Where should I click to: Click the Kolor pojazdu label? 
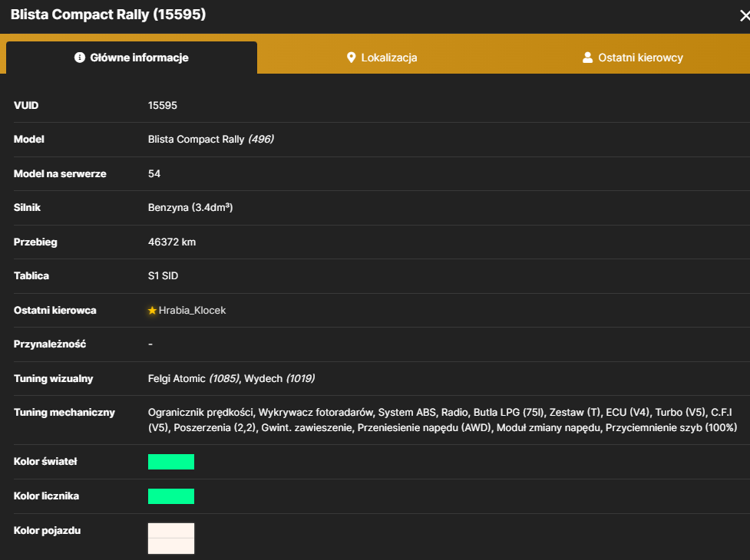click(47, 530)
